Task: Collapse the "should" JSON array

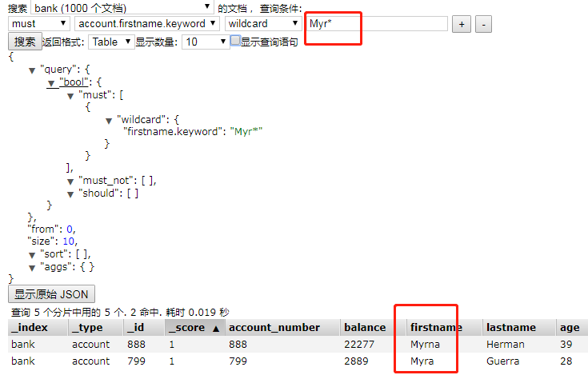Action: coord(70,194)
